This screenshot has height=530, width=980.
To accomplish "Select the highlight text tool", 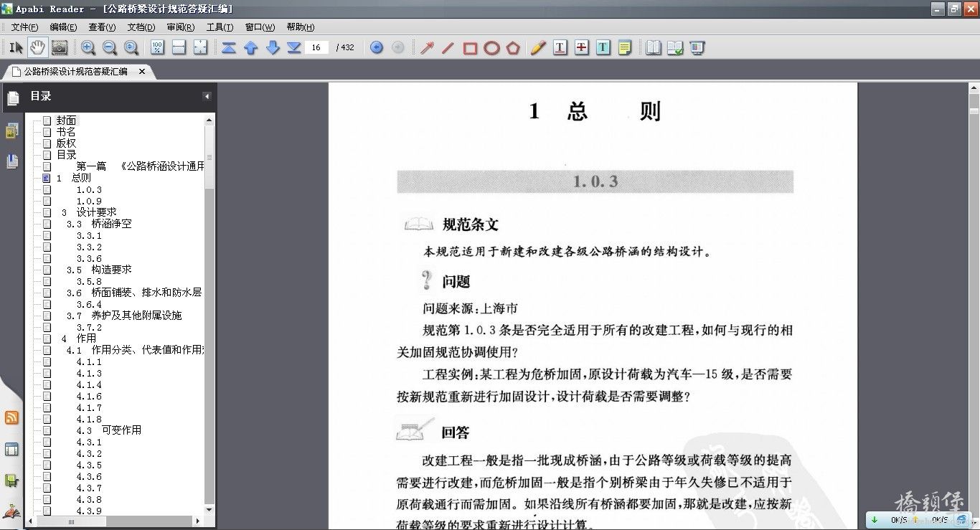I will [x=603, y=47].
